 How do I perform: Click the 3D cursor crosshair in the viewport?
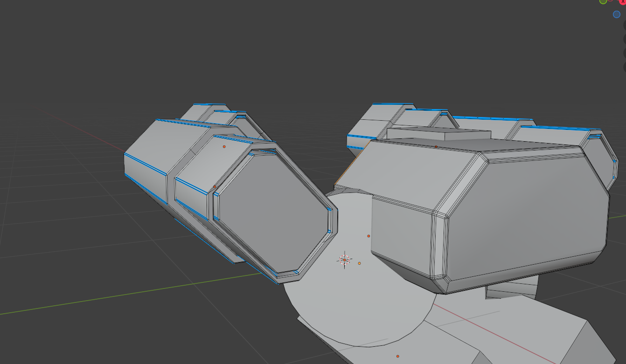[x=344, y=260]
